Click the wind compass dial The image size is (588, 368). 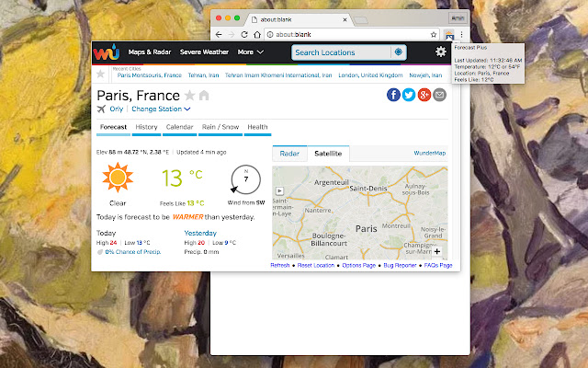coord(245,179)
